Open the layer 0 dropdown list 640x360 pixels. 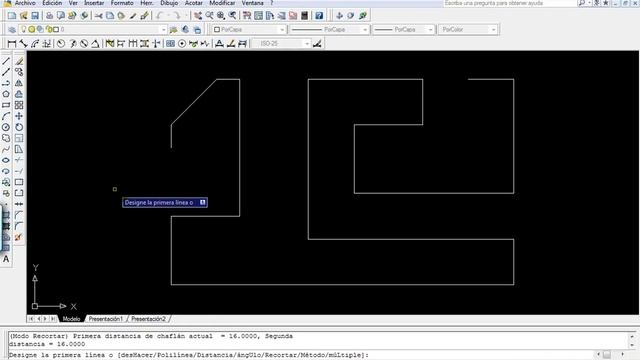163,30
